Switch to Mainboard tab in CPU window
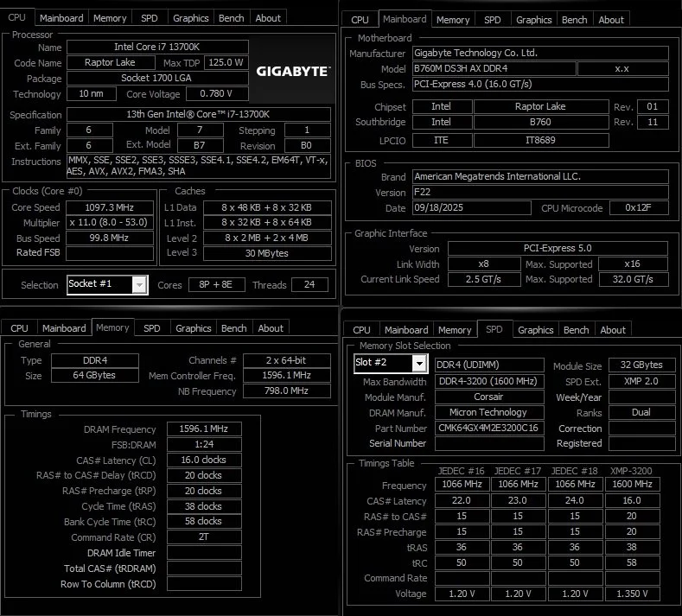The height and width of the screenshot is (616, 682). coord(61,18)
